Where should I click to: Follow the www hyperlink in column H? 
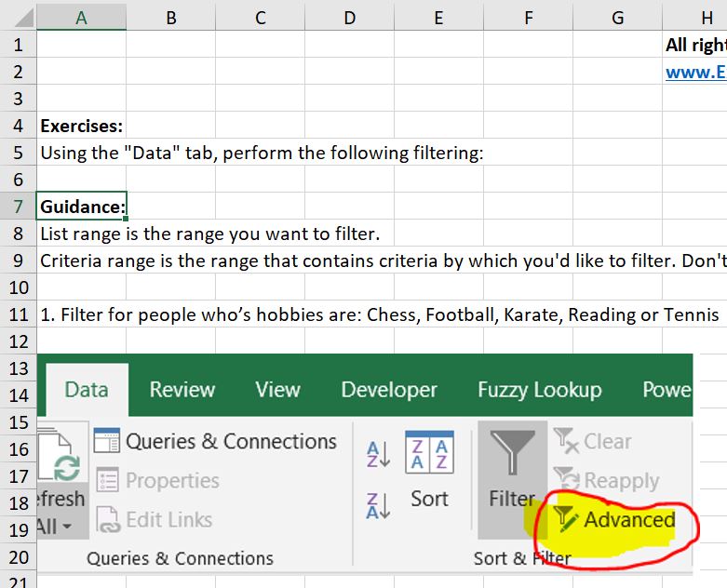coord(695,72)
